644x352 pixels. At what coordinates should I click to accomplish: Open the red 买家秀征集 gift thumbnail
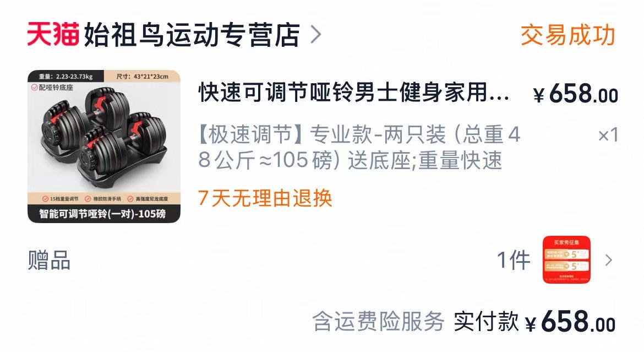(x=567, y=259)
